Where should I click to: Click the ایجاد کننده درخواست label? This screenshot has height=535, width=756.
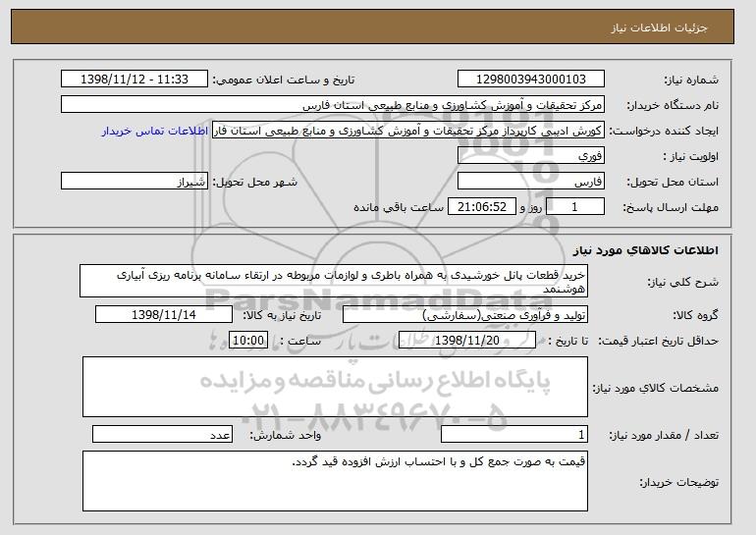click(664, 132)
